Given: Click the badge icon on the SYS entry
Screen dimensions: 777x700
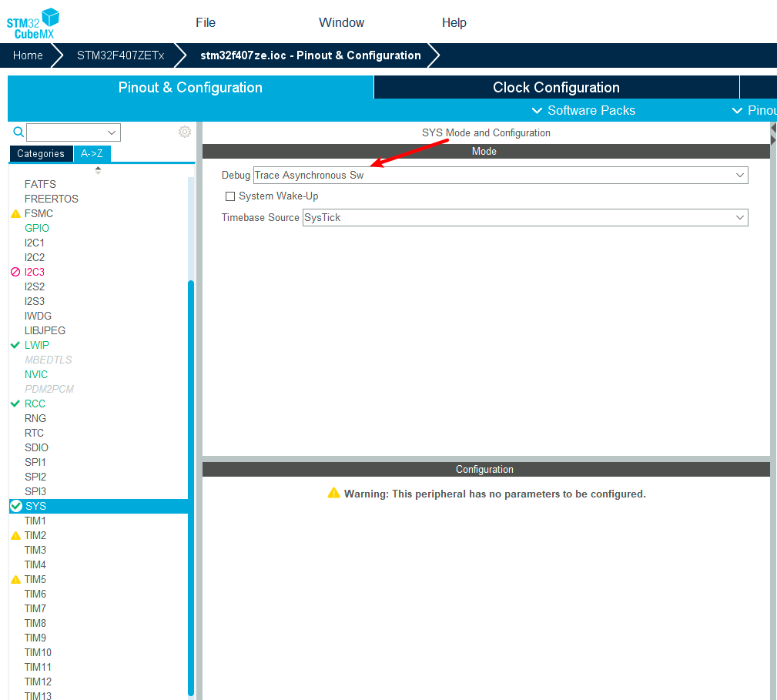Looking at the screenshot, I should pyautogui.click(x=16, y=506).
